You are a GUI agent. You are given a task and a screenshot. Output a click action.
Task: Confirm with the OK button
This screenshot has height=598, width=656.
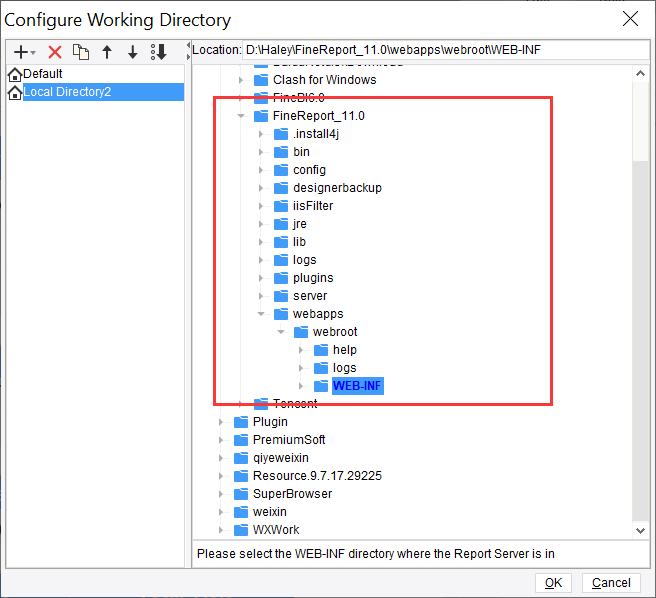tap(553, 583)
